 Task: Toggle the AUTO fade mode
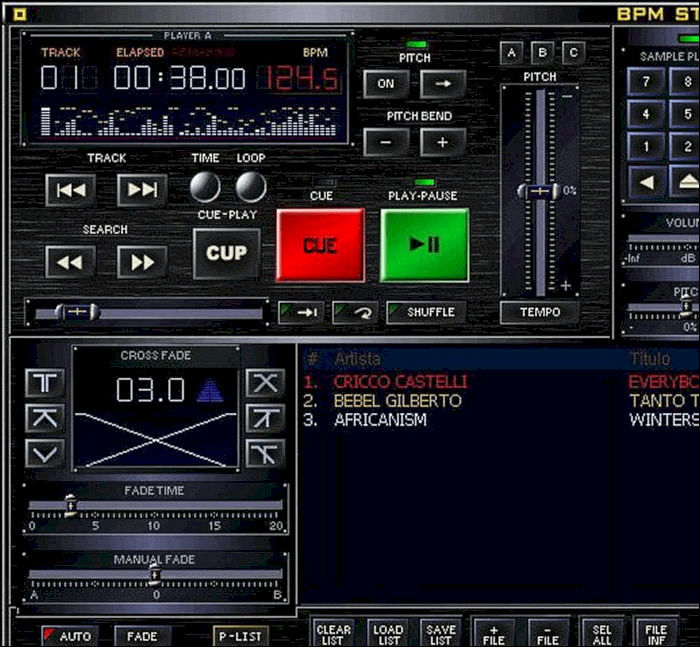[70, 636]
